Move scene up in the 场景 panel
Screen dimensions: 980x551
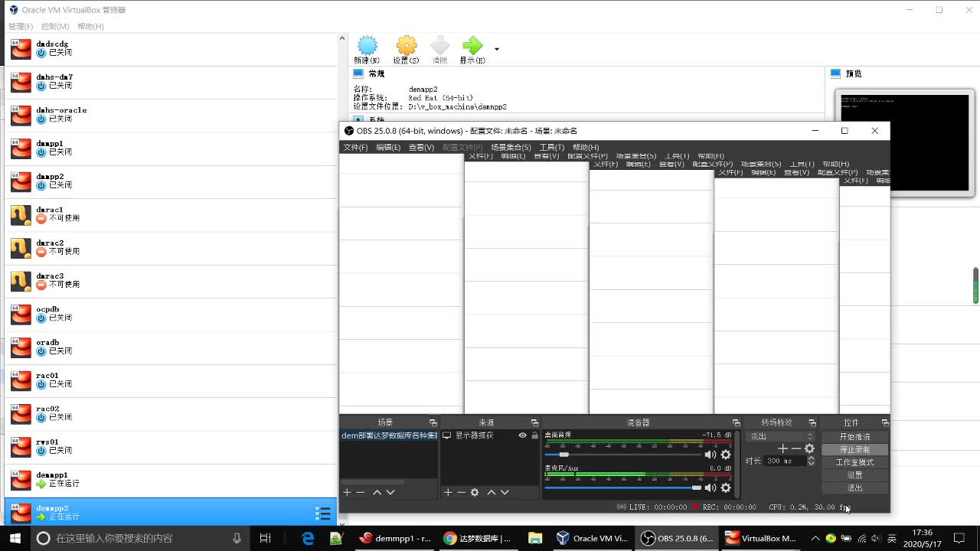(x=377, y=492)
